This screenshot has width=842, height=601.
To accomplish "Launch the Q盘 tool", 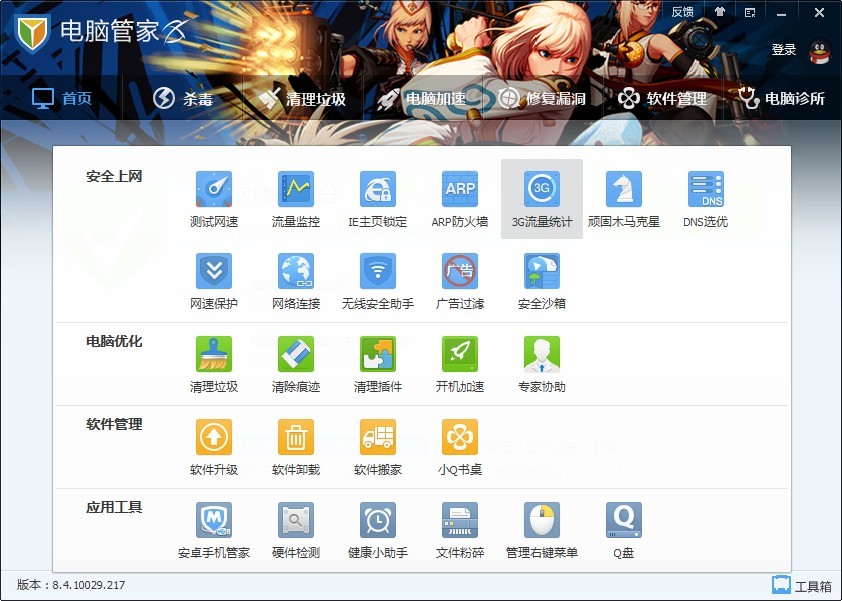I will 624,520.
